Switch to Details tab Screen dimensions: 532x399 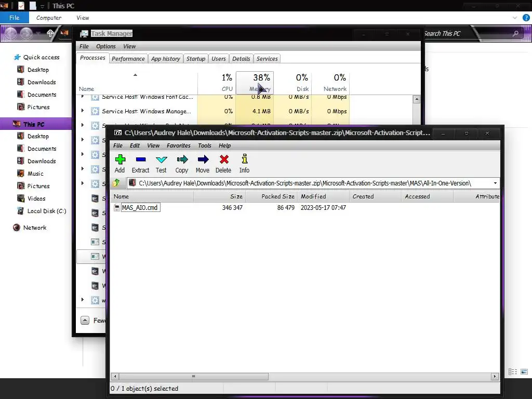click(241, 59)
